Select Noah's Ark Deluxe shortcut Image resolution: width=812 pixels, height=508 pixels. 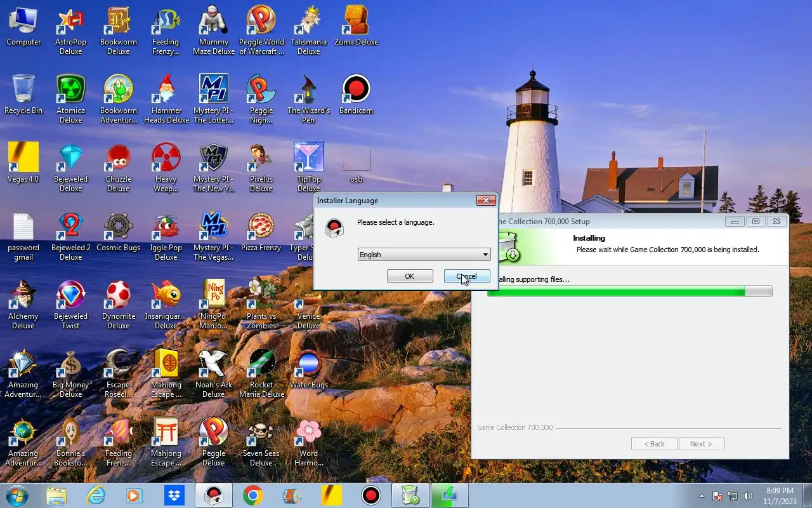pos(214,374)
